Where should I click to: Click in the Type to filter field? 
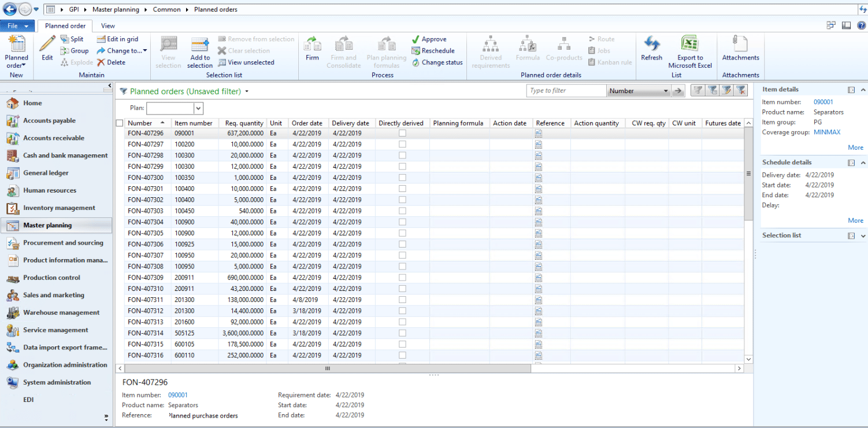[x=566, y=90]
